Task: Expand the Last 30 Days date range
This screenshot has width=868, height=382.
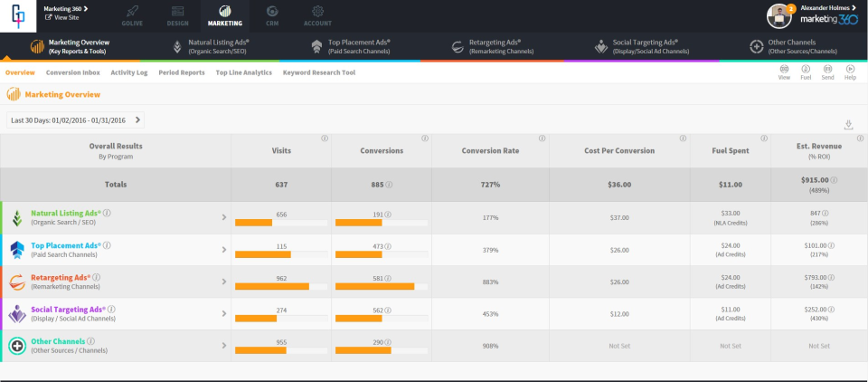Action: tap(74, 119)
